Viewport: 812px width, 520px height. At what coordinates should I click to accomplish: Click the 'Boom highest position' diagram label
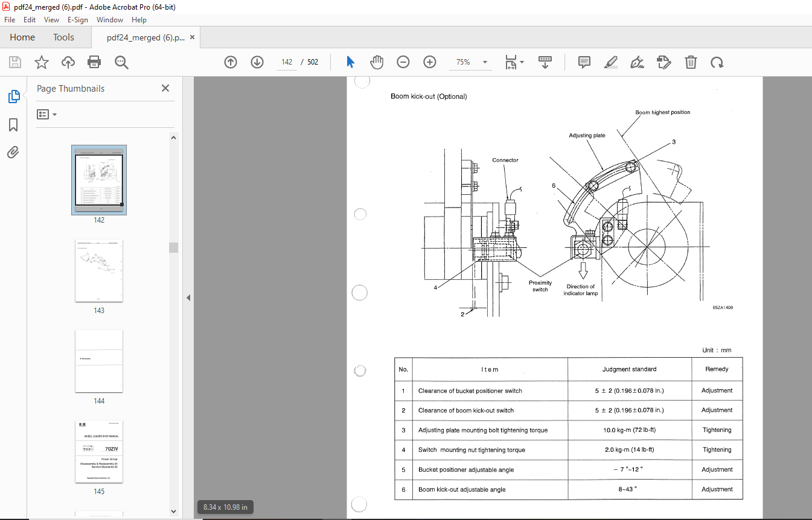(x=662, y=112)
